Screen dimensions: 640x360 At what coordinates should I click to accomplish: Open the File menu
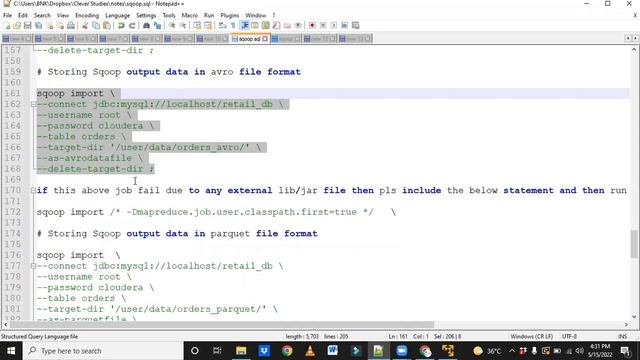pos(7,16)
